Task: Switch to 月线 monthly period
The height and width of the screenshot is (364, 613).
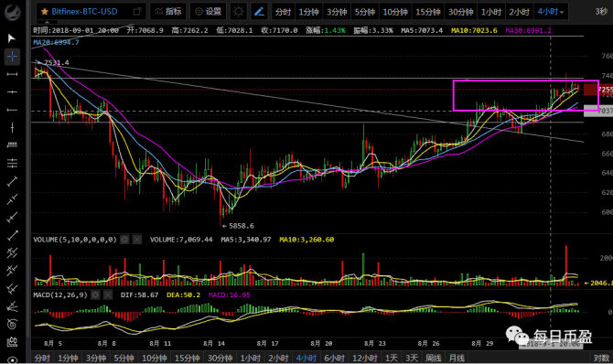Action: 457,358
